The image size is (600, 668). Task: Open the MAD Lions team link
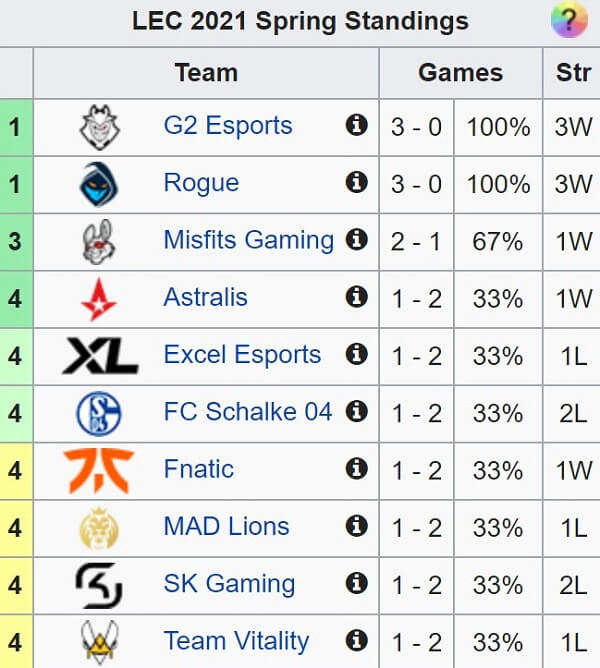coord(226,526)
